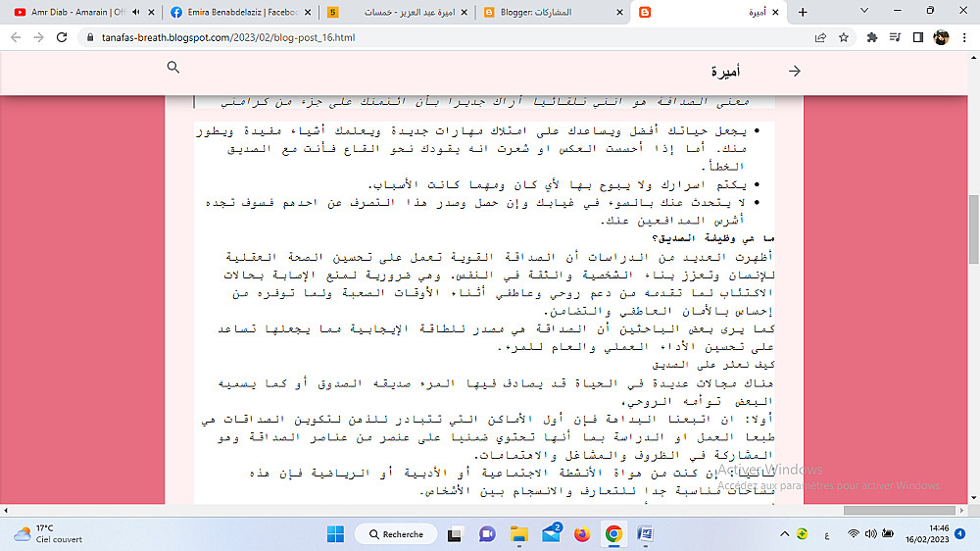This screenshot has width=980, height=551.
Task: Click the scroll right arrow
Action: click(962, 511)
